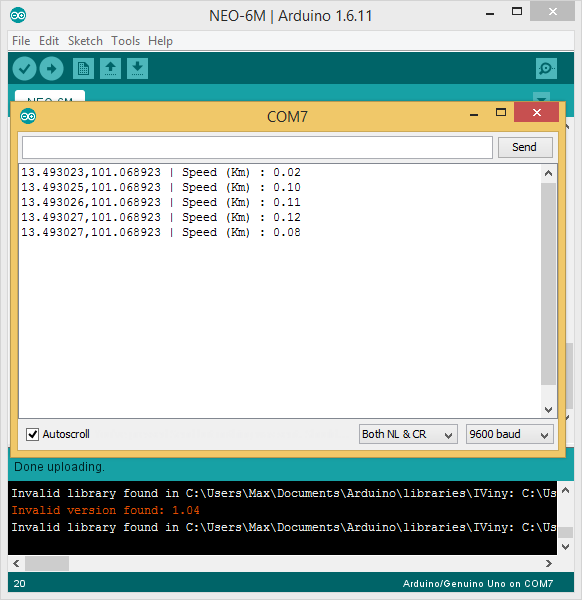Image resolution: width=582 pixels, height=600 pixels.
Task: Open the Help menu
Action: point(160,41)
